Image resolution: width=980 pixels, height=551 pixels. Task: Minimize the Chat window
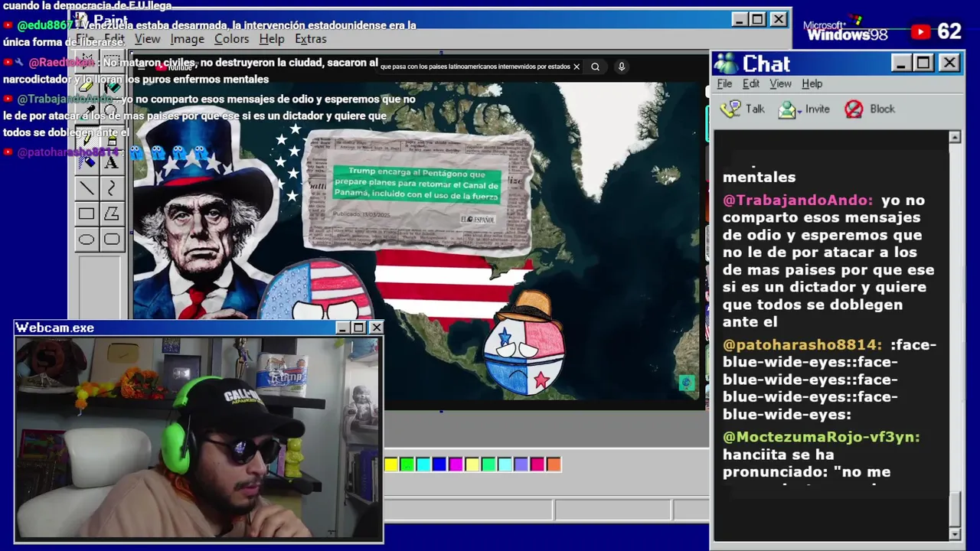click(901, 63)
